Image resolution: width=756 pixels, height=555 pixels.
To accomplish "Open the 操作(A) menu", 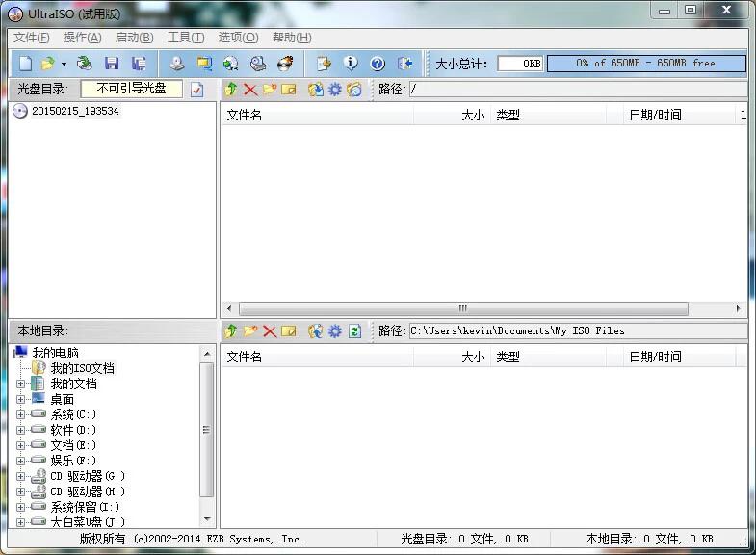I will pos(83,38).
